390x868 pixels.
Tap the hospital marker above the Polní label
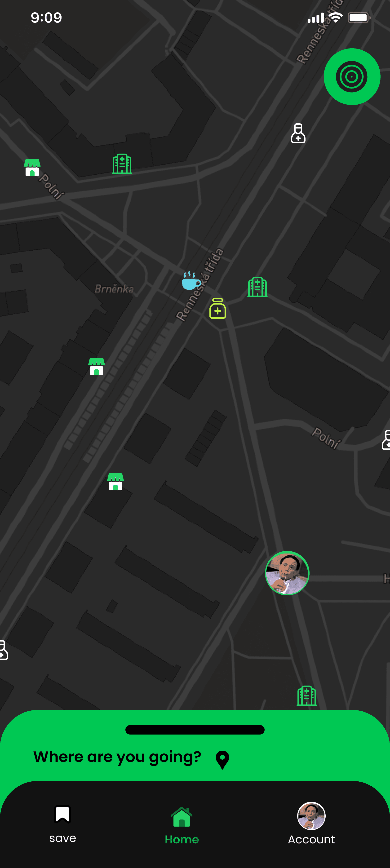click(x=122, y=164)
